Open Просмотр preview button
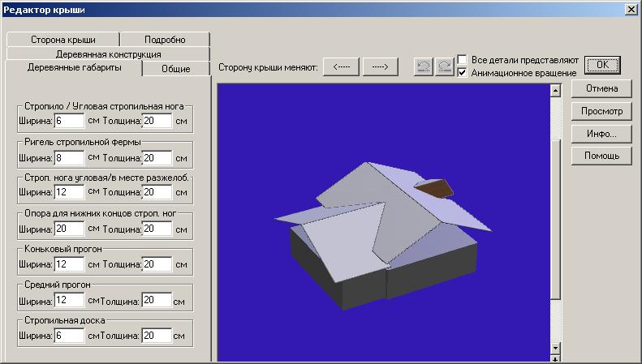Viewport: 642px width, 364px height. click(x=601, y=111)
